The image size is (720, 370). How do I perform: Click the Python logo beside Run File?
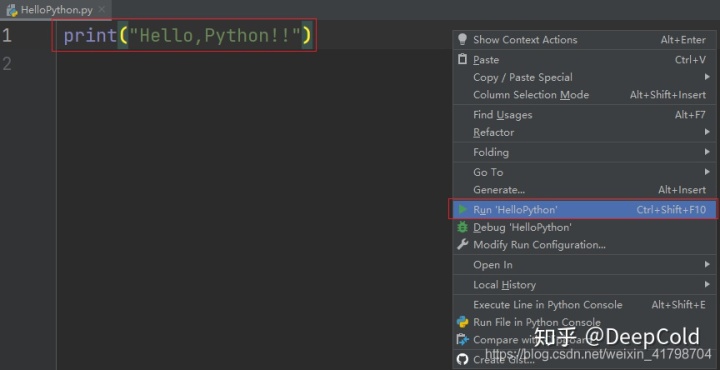point(462,322)
